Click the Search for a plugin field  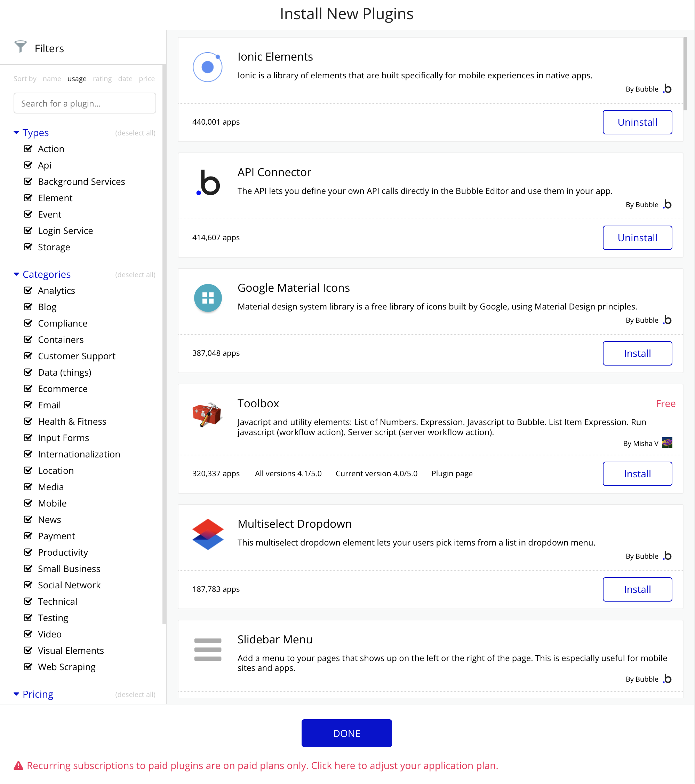click(85, 103)
